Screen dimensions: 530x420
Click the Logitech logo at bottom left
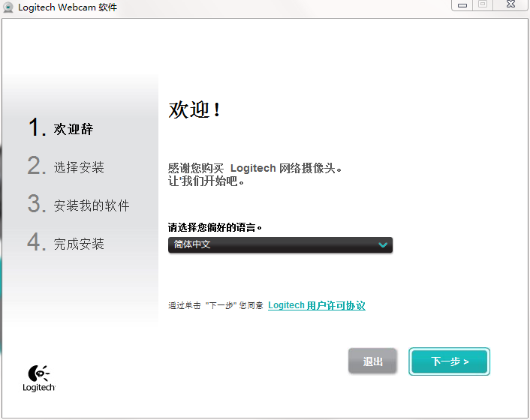tap(39, 379)
